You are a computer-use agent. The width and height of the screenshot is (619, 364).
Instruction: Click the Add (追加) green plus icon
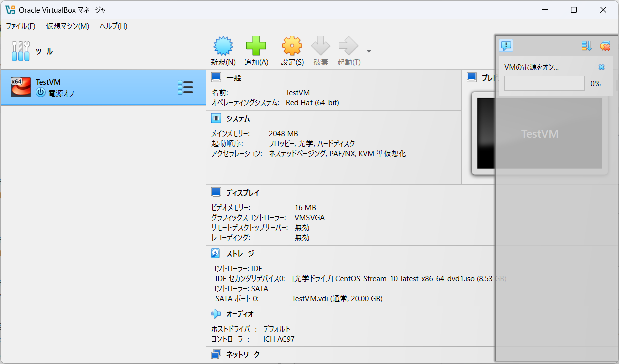pyautogui.click(x=256, y=46)
